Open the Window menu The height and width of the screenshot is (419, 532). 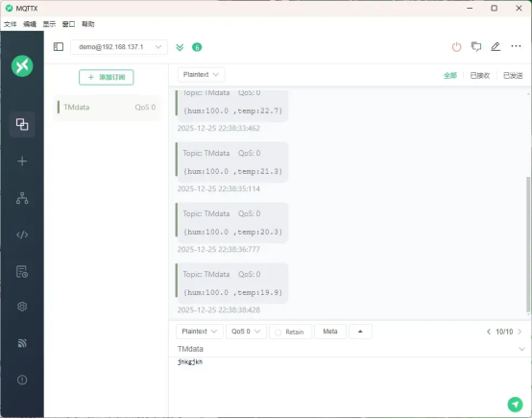68,24
